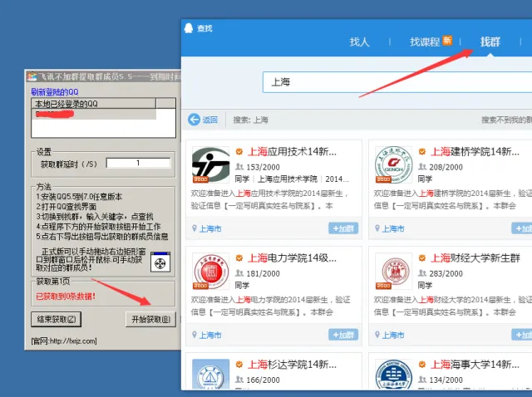This screenshot has width=532, height=397.
Task: Click 上海市 location on 上海建桥学院 card
Action: click(x=393, y=229)
